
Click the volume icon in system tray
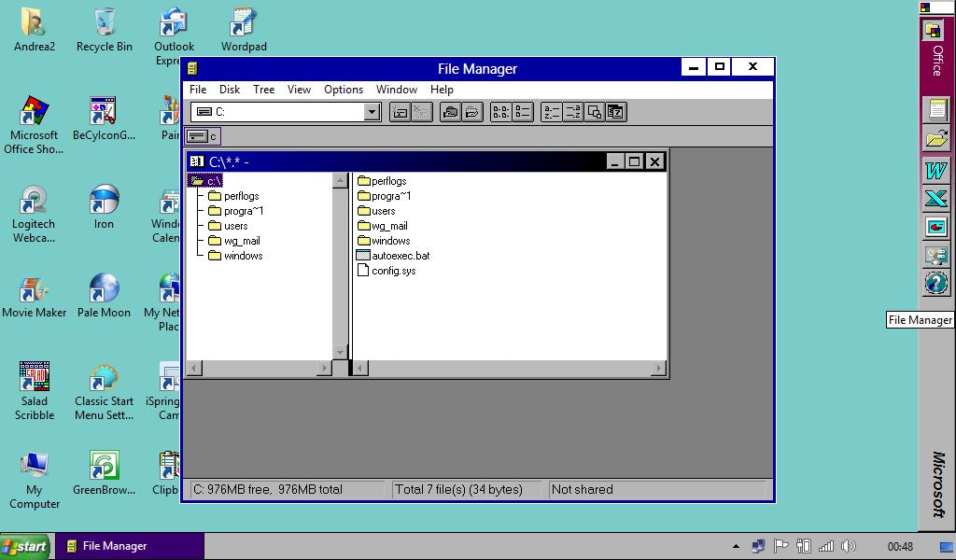point(849,546)
